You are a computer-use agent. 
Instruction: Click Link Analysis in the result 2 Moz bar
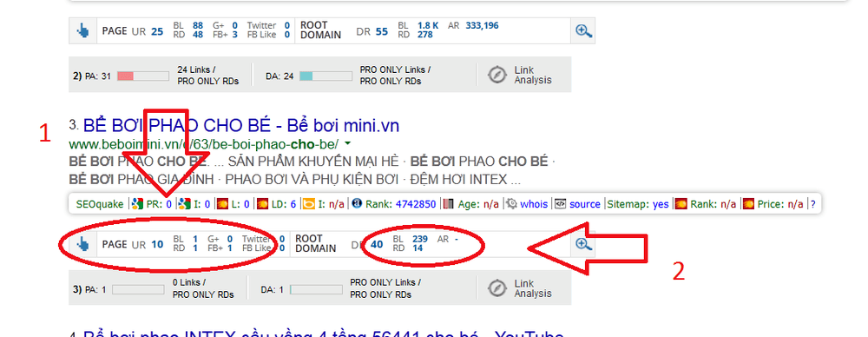[533, 75]
